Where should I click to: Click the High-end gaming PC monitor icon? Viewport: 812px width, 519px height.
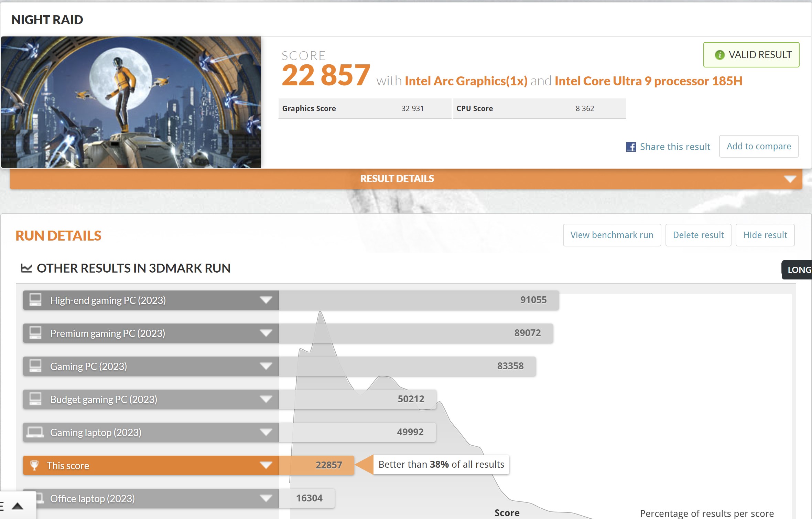(x=35, y=300)
